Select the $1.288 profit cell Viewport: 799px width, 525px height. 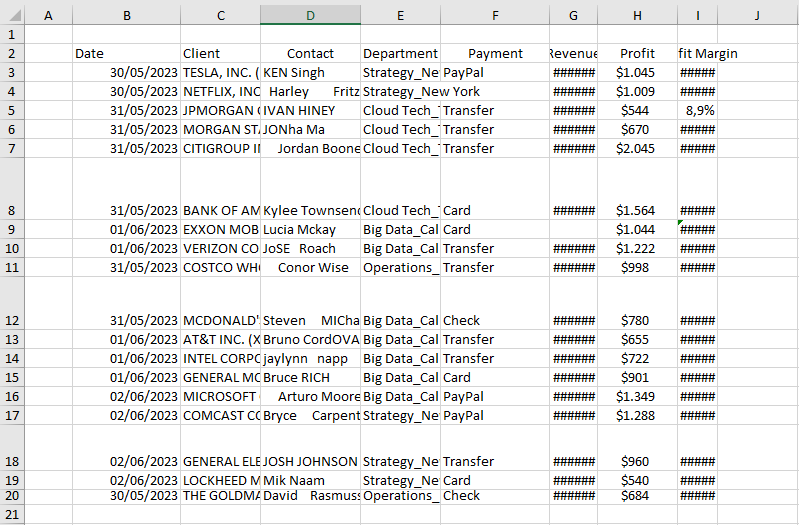click(637, 415)
